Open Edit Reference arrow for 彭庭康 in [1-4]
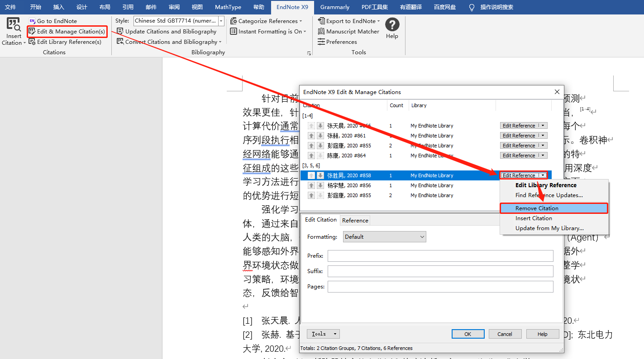The image size is (644, 359). [543, 146]
